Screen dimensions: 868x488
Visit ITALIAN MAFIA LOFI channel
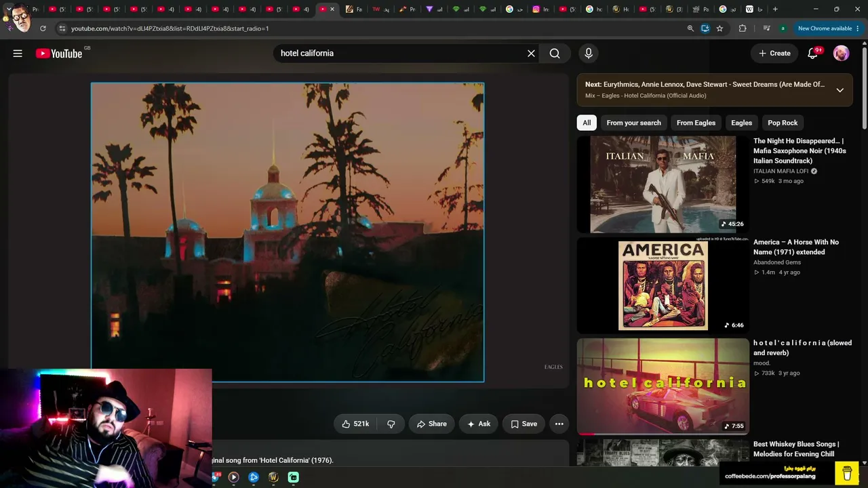point(781,171)
